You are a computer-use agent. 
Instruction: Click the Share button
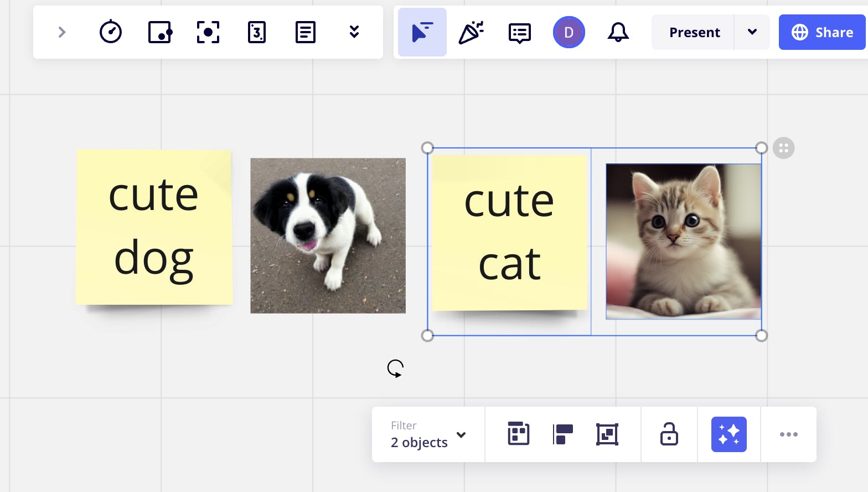point(822,32)
